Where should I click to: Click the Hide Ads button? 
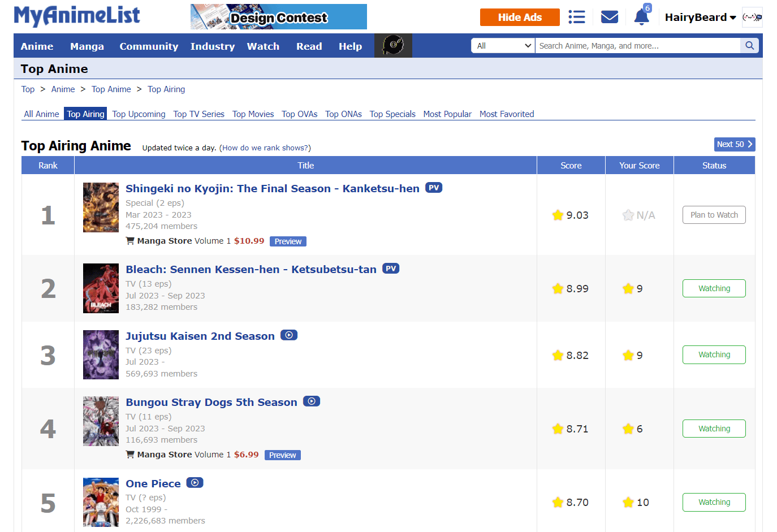520,18
